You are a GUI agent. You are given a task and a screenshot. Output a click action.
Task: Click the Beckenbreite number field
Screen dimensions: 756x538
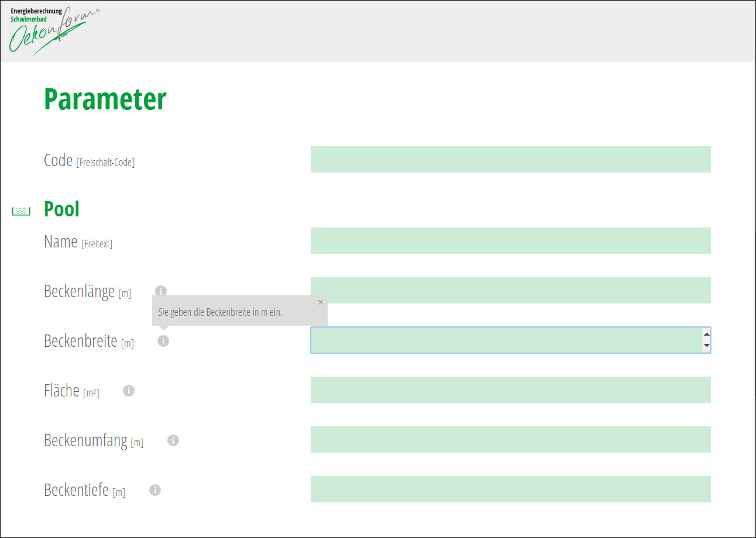coord(504,340)
